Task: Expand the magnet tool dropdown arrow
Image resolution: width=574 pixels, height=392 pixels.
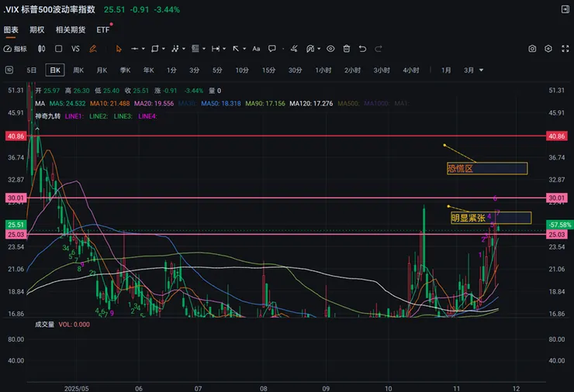Action: pyautogui.click(x=319, y=49)
